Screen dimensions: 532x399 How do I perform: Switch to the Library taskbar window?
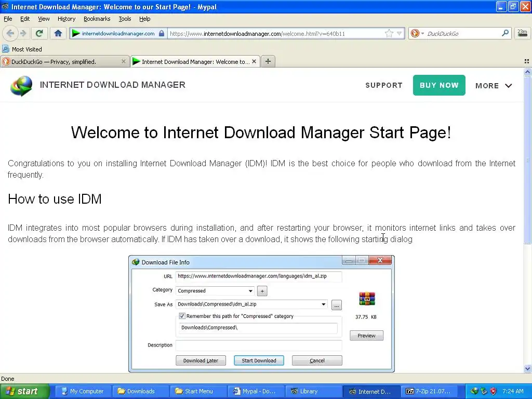tap(313, 391)
